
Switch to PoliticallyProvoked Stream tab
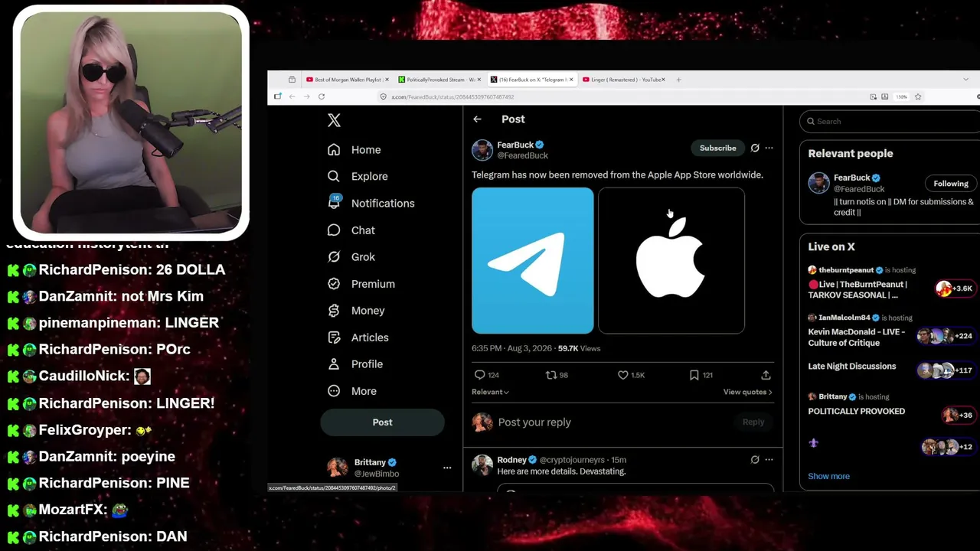click(x=439, y=80)
